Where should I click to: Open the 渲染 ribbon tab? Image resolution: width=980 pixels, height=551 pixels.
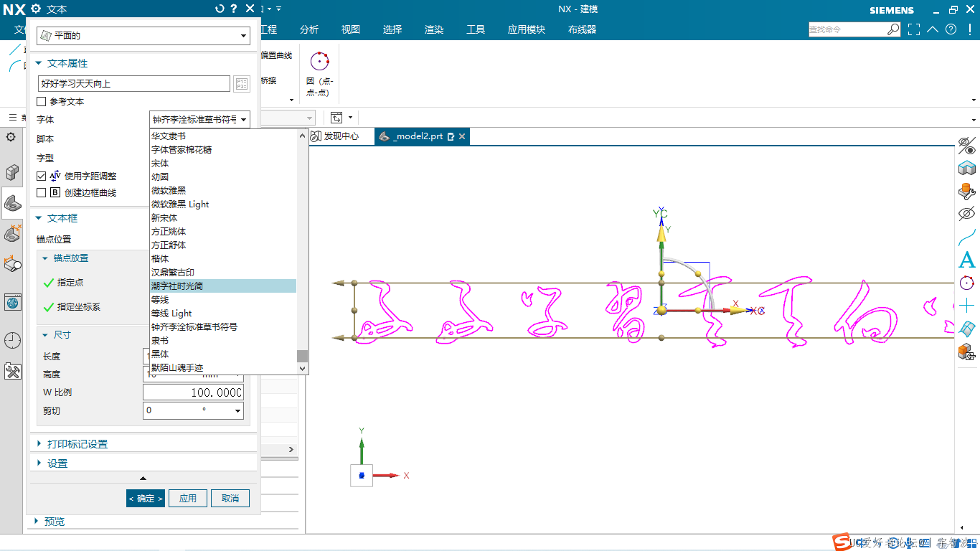pos(434,29)
